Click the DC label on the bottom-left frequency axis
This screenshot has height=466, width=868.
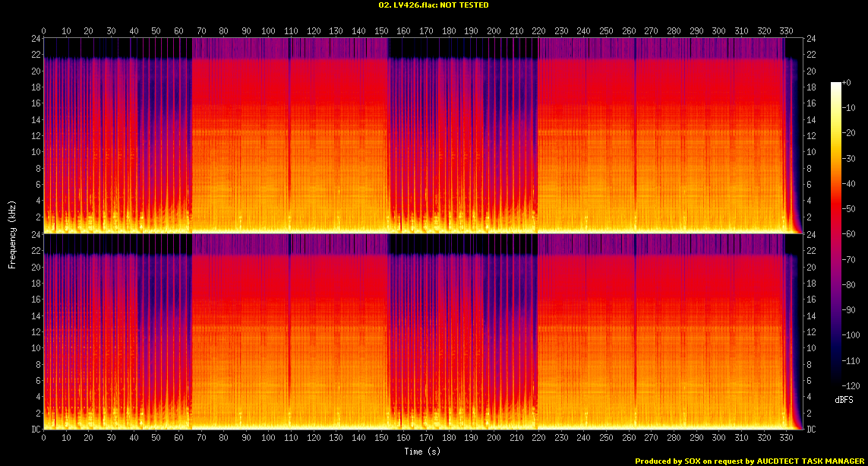[35, 430]
